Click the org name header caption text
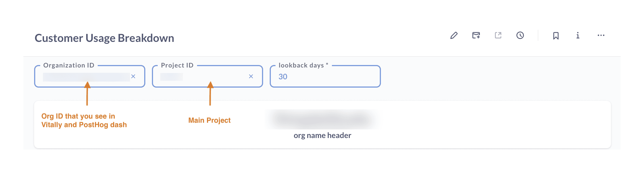The image size is (644, 173). (x=322, y=135)
